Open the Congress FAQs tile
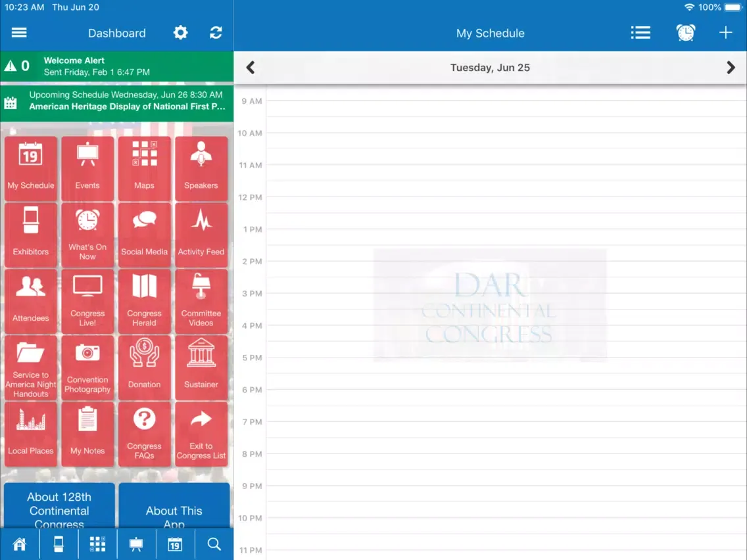The height and width of the screenshot is (560, 747). point(145,434)
